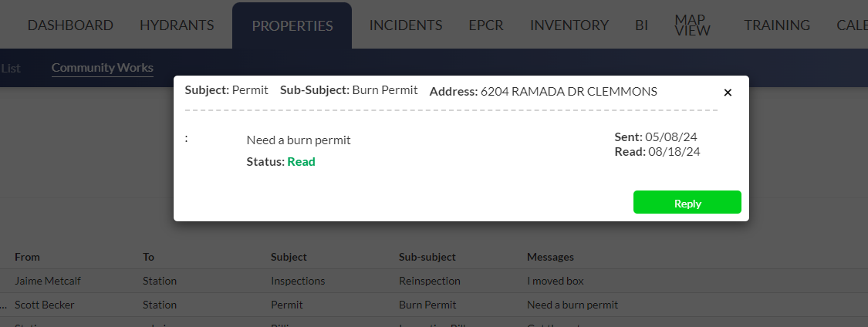
Task: Click the green Reply button
Action: point(687,203)
